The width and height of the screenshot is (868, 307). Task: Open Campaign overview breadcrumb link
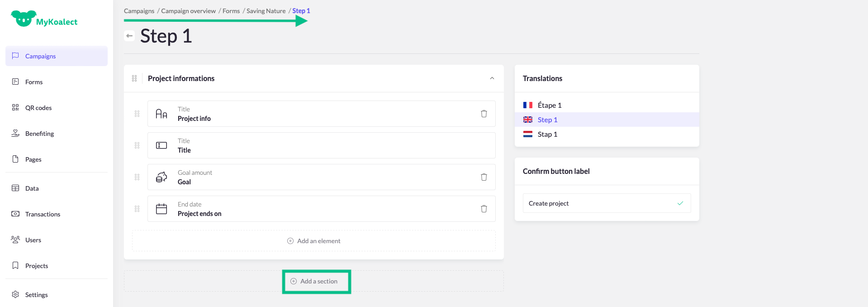click(x=188, y=11)
